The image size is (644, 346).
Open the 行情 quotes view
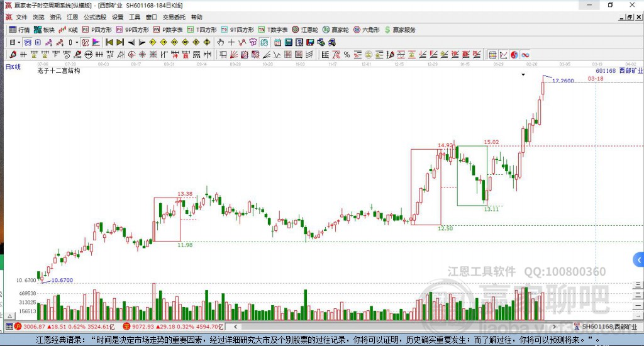tap(19, 30)
